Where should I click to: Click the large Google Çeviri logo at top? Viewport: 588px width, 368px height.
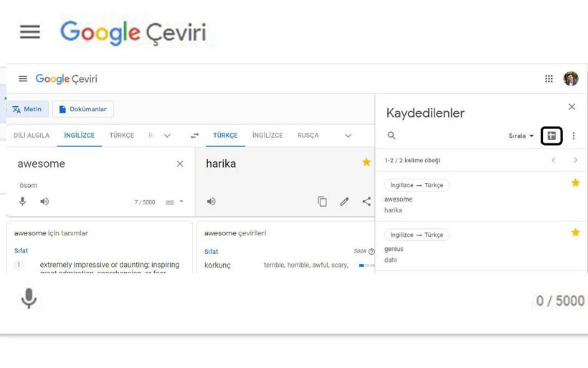(133, 33)
